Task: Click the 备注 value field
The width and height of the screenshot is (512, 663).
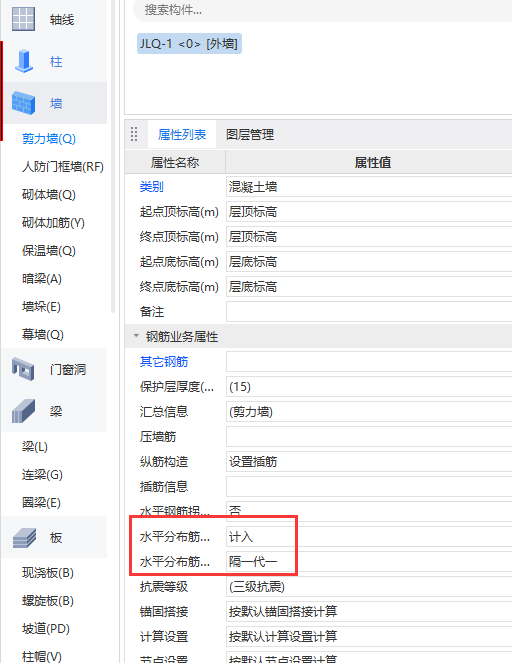Action: coord(369,312)
